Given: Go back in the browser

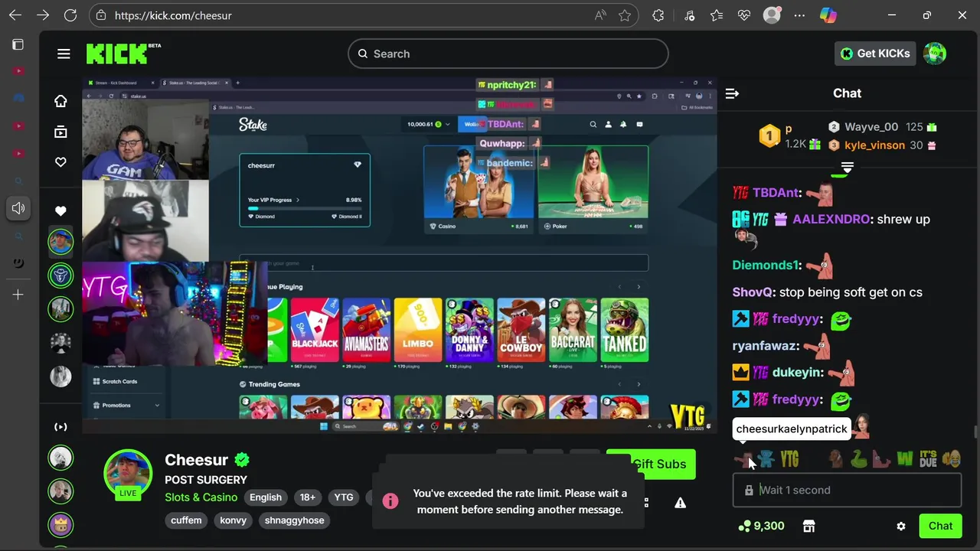Looking at the screenshot, I should tap(15, 15).
